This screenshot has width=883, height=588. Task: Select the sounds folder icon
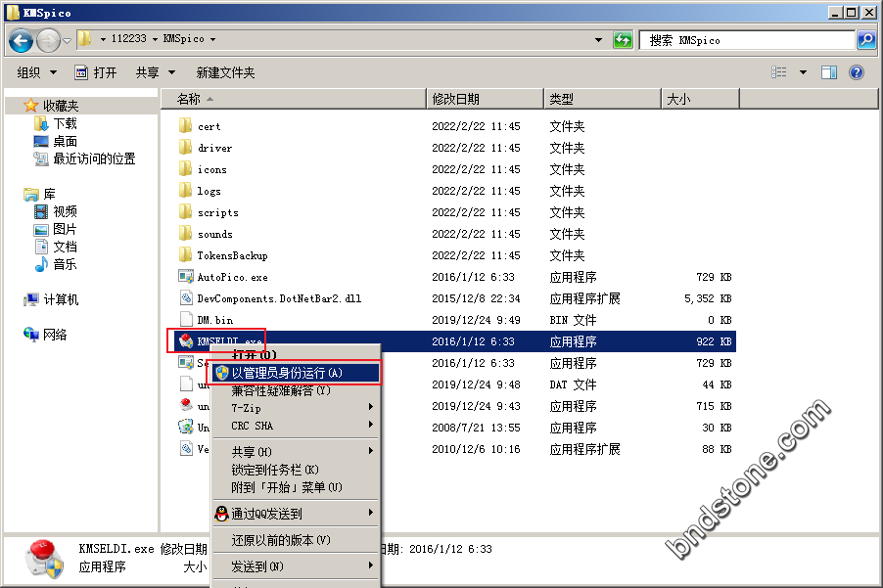click(185, 233)
